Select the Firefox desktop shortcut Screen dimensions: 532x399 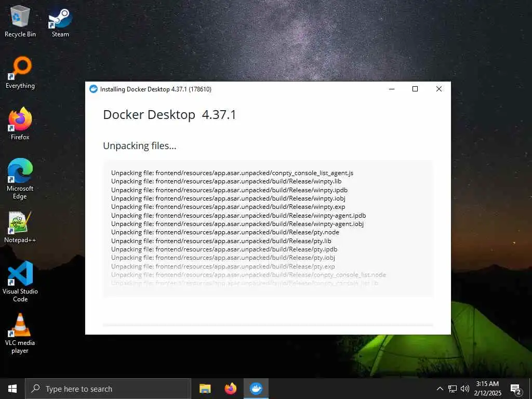[x=20, y=124]
